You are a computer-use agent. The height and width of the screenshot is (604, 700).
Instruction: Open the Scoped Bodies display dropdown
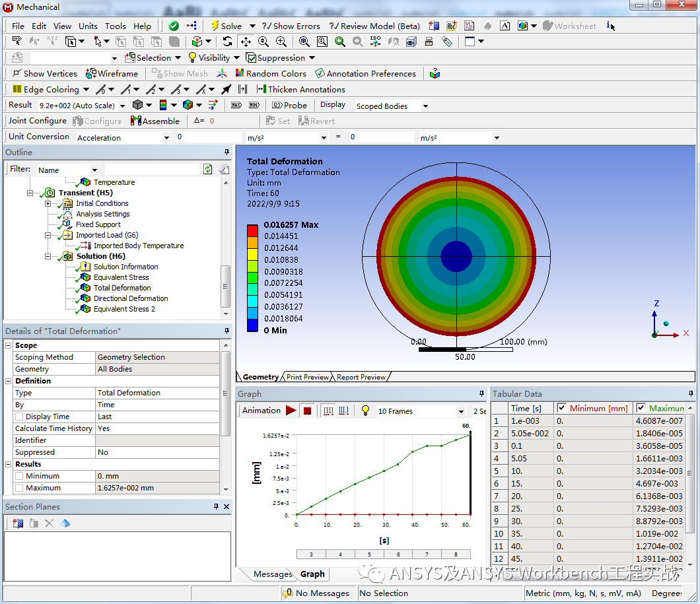pyautogui.click(x=425, y=106)
